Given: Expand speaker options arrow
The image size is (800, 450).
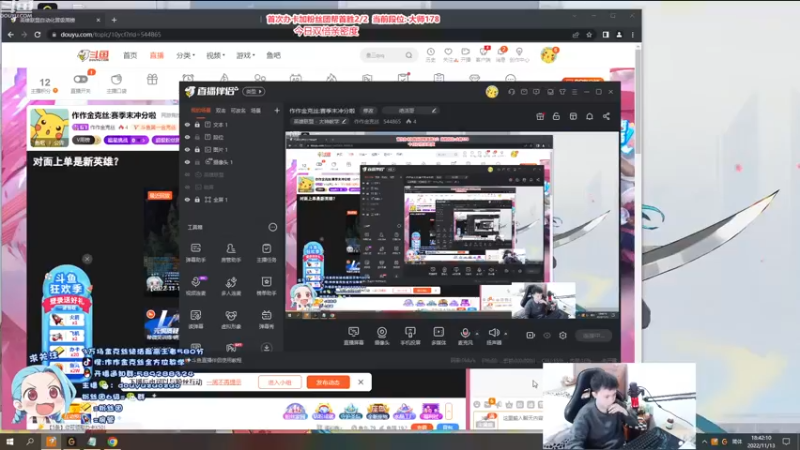Looking at the screenshot, I should (506, 334).
